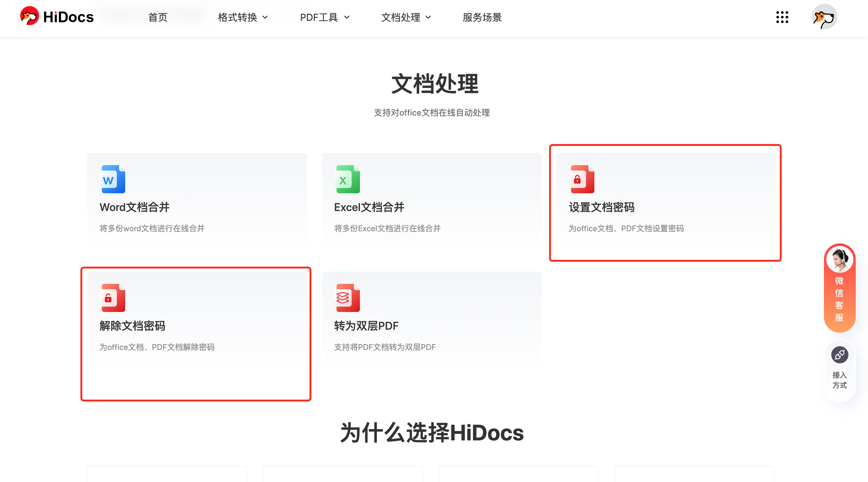Open 设置文档密码 tool title
Screen dimensions: 868x482
tap(601, 207)
